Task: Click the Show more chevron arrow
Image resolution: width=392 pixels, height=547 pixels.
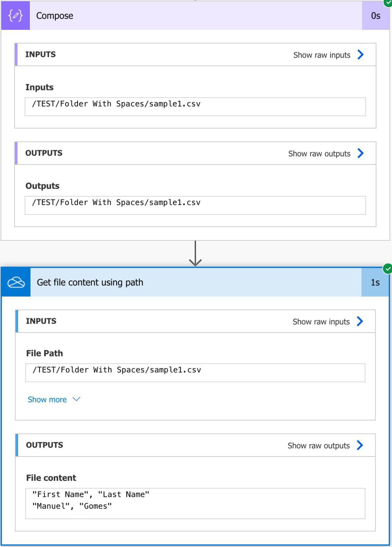Action: pyautogui.click(x=76, y=400)
